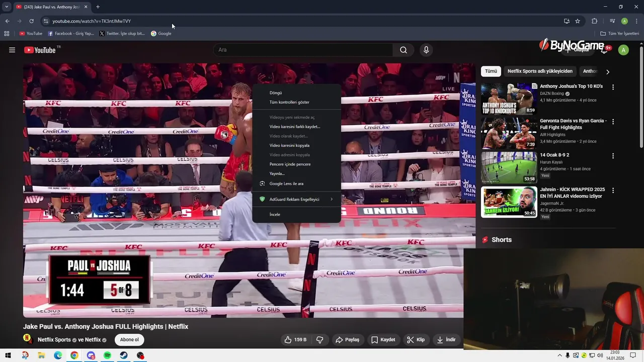Open the Google bookmark
The width and height of the screenshot is (644, 362).
tap(161, 34)
